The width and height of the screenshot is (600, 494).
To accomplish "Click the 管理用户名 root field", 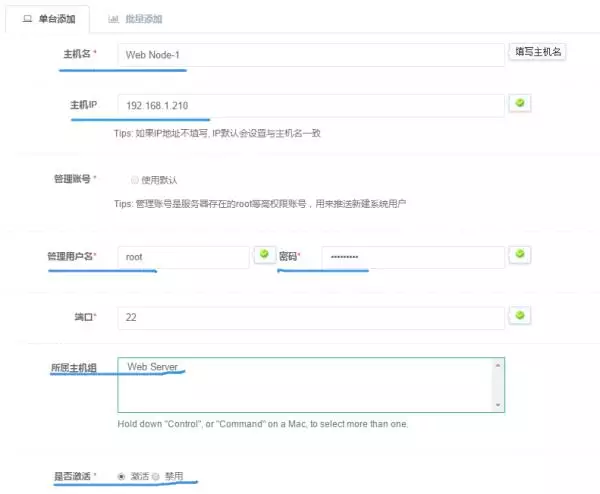I will (183, 257).
